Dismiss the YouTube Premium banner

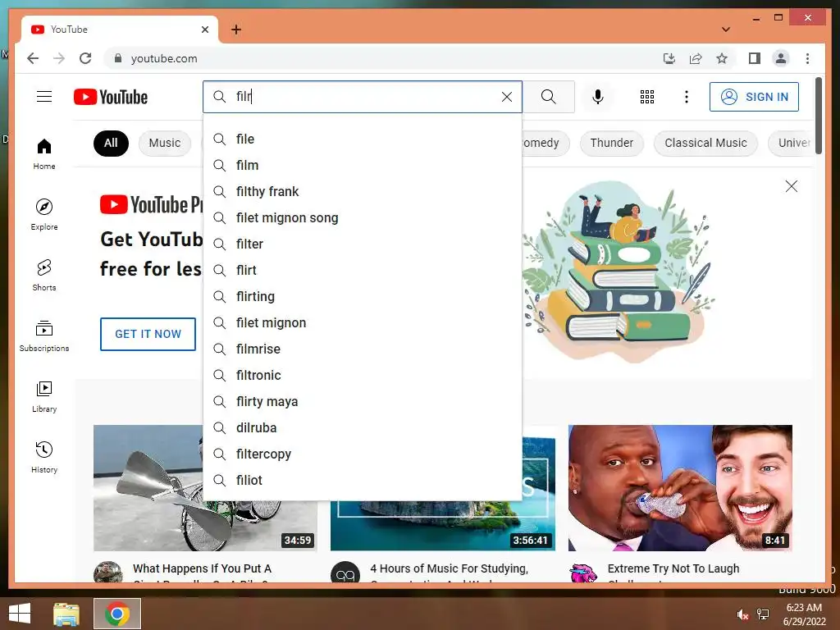tap(792, 186)
